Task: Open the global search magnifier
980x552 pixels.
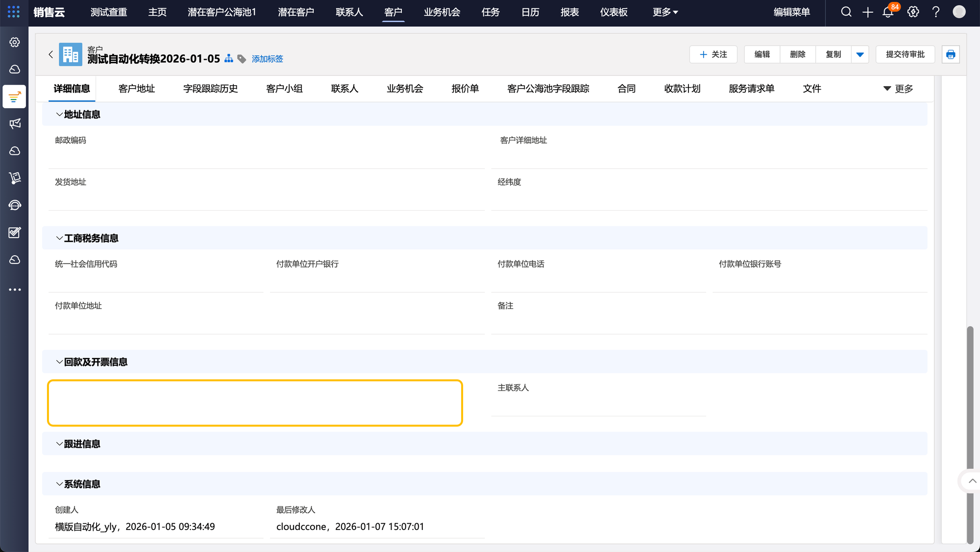Action: click(x=846, y=12)
